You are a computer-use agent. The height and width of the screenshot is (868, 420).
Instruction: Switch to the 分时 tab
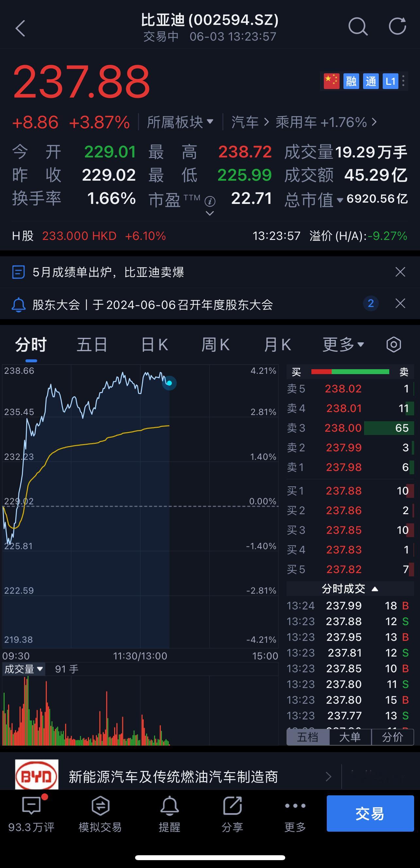tap(31, 344)
